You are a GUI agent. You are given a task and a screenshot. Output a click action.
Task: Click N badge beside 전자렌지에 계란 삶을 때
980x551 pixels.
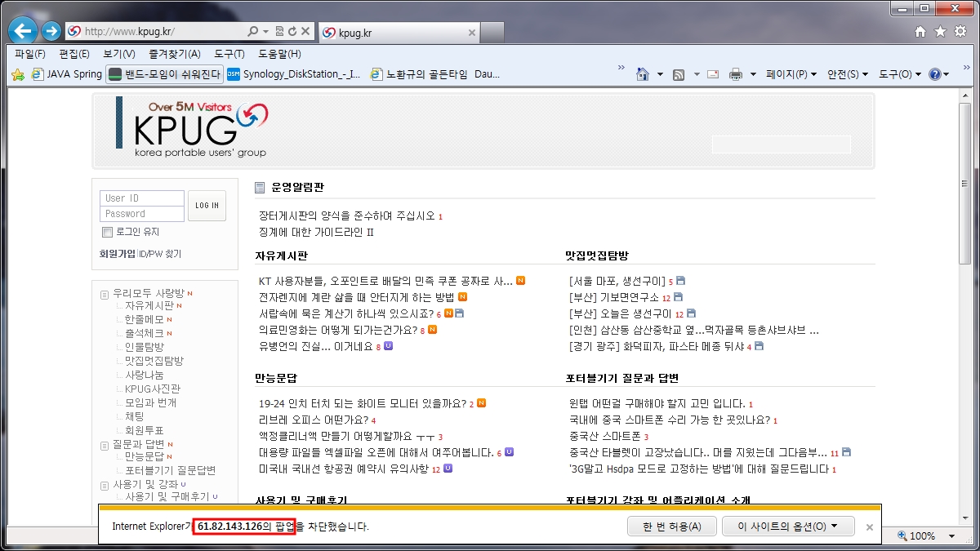click(462, 297)
